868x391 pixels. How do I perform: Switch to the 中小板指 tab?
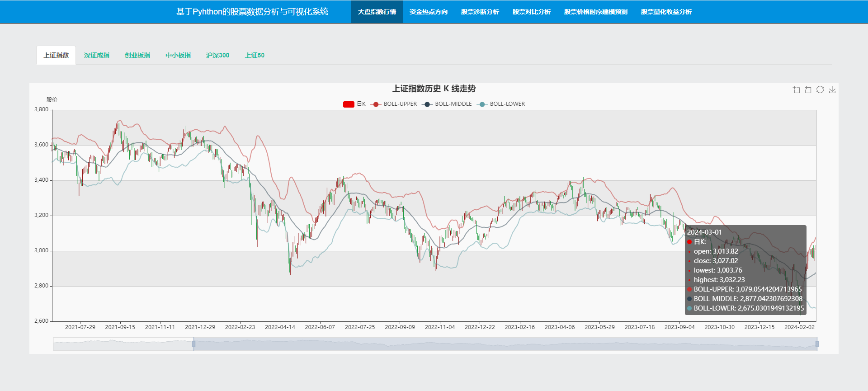coord(178,55)
